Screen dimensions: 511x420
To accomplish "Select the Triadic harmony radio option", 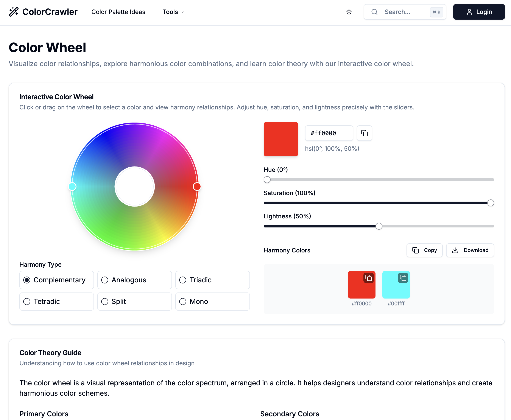I will (183, 280).
